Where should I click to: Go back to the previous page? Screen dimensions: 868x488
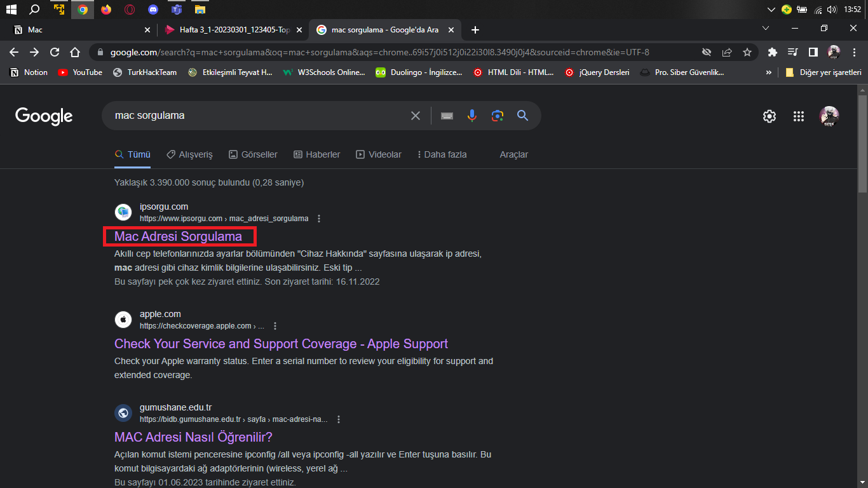click(14, 52)
